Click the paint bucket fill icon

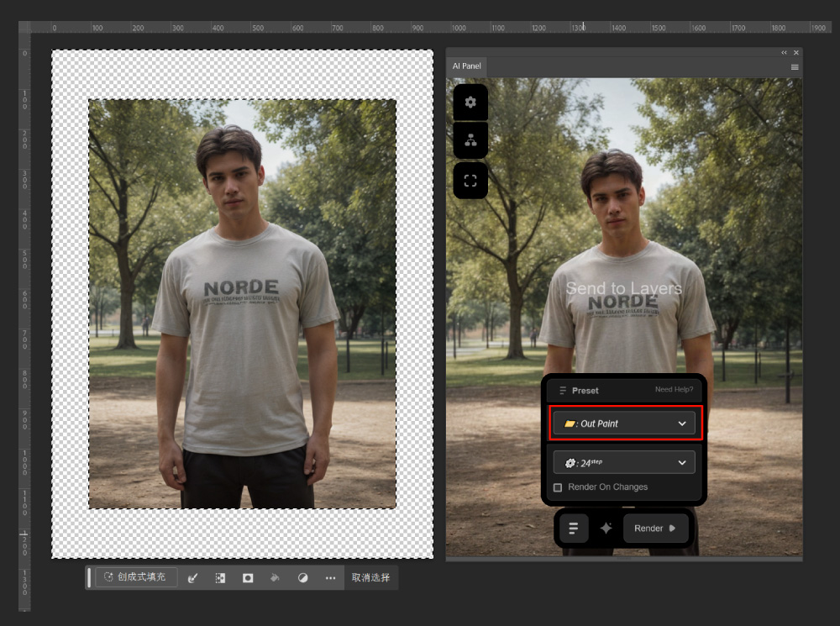[x=275, y=578]
